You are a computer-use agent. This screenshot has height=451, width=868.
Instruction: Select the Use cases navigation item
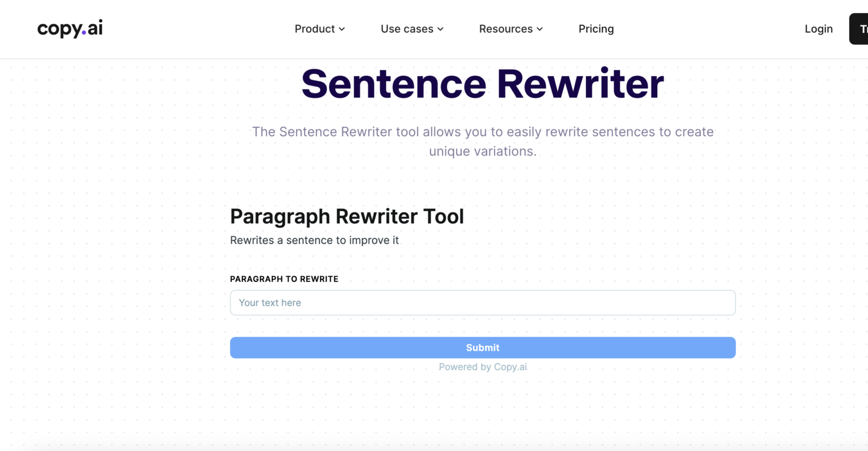[407, 29]
